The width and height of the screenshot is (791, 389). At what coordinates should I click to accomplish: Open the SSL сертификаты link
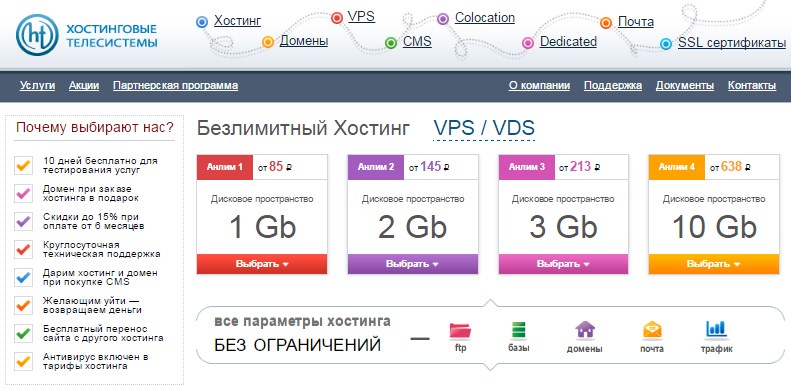click(731, 43)
